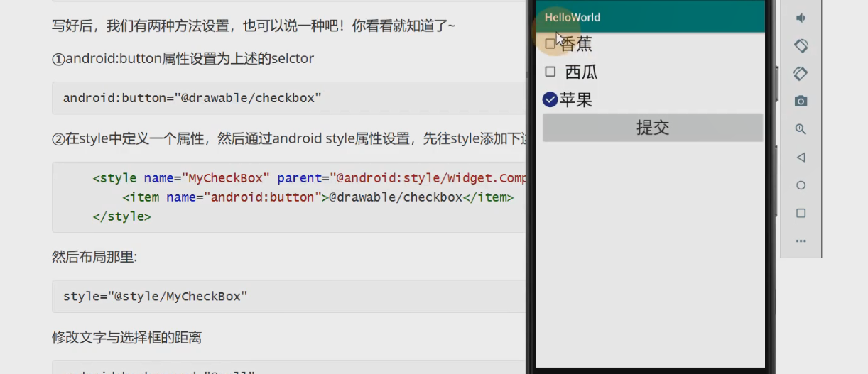
Task: Click the HelloWorld app title bar
Action: click(650, 17)
